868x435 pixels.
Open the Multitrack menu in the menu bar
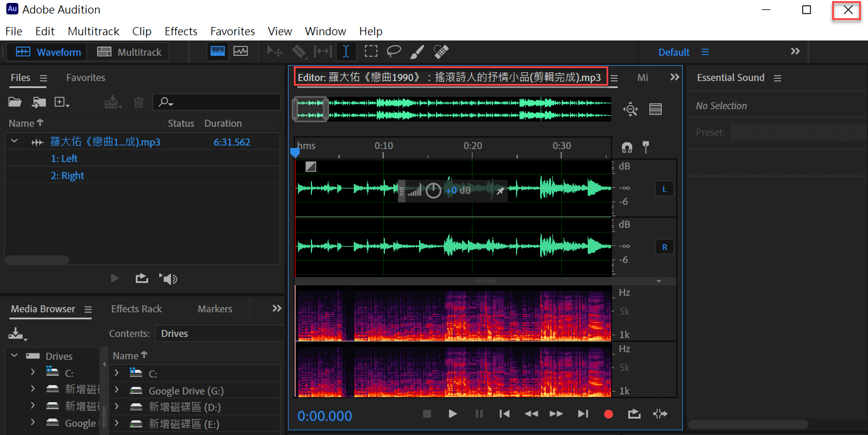coord(93,31)
